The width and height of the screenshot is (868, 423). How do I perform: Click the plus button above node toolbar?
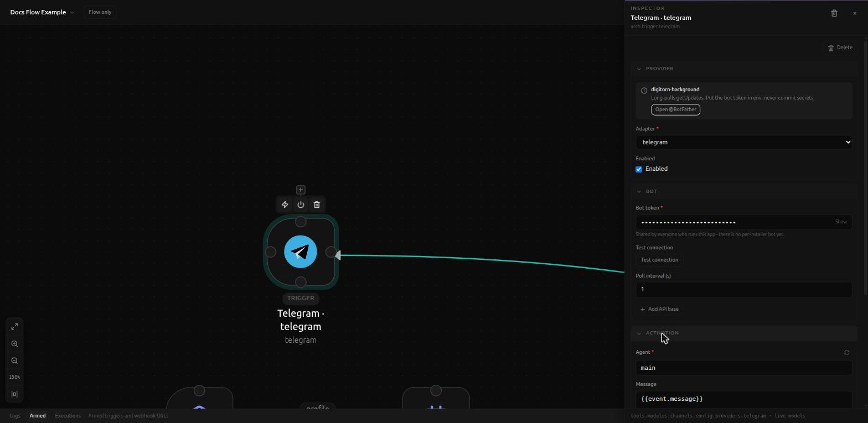click(x=301, y=190)
